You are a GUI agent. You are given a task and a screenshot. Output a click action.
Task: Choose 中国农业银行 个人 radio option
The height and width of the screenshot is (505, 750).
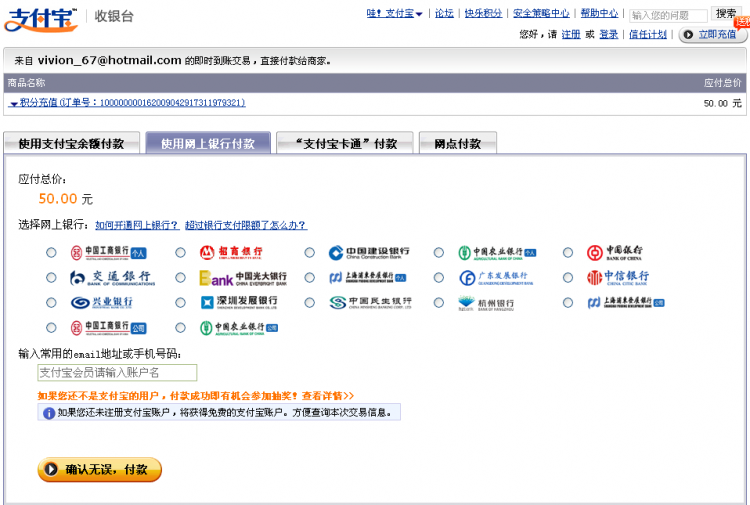click(439, 252)
